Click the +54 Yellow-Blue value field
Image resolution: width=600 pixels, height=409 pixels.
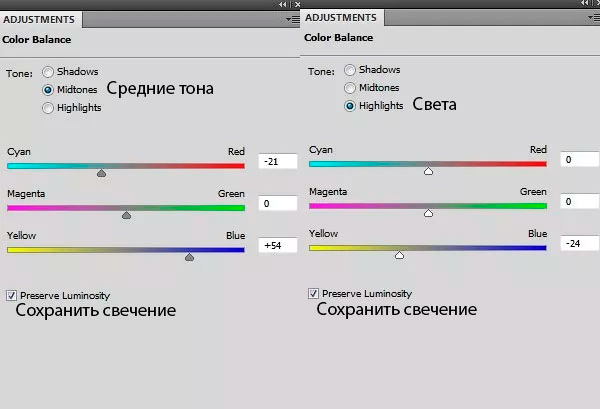click(x=278, y=245)
